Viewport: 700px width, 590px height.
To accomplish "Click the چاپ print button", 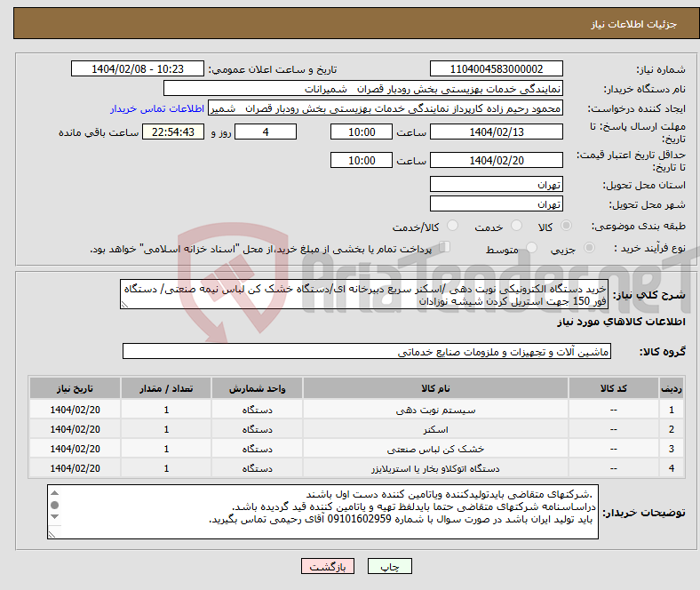I will coord(390,566).
